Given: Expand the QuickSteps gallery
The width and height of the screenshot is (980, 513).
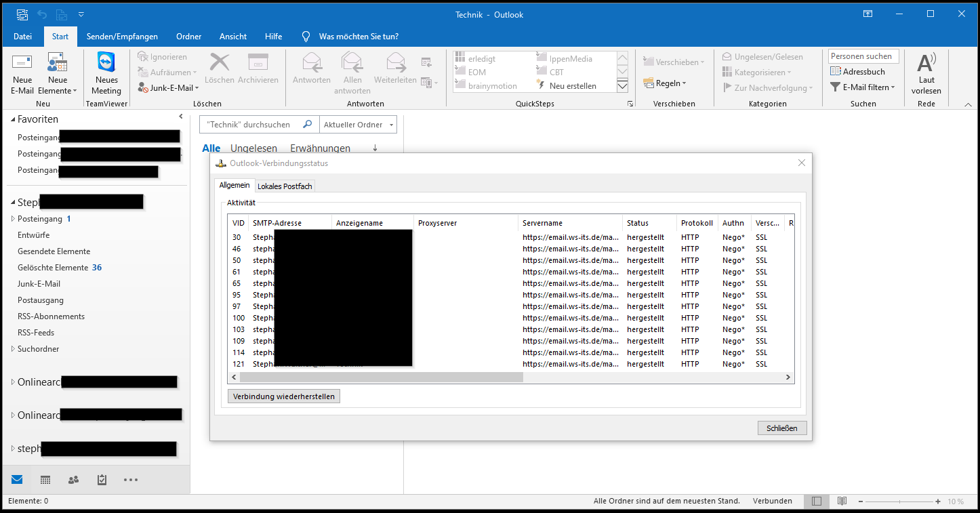Looking at the screenshot, I should pos(622,85).
